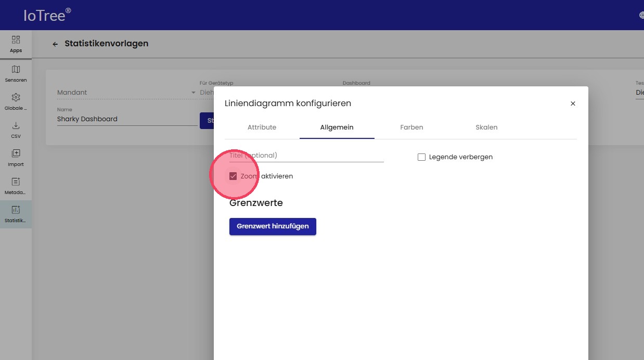Open the Apps grid icon
Image resolution: width=644 pixels, height=360 pixels.
pos(16,40)
